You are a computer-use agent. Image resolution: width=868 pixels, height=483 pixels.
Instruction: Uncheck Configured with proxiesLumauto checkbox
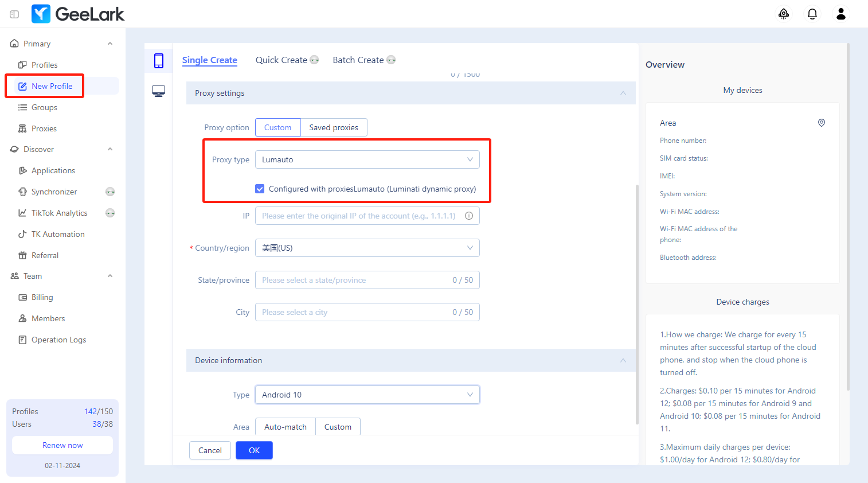point(260,189)
